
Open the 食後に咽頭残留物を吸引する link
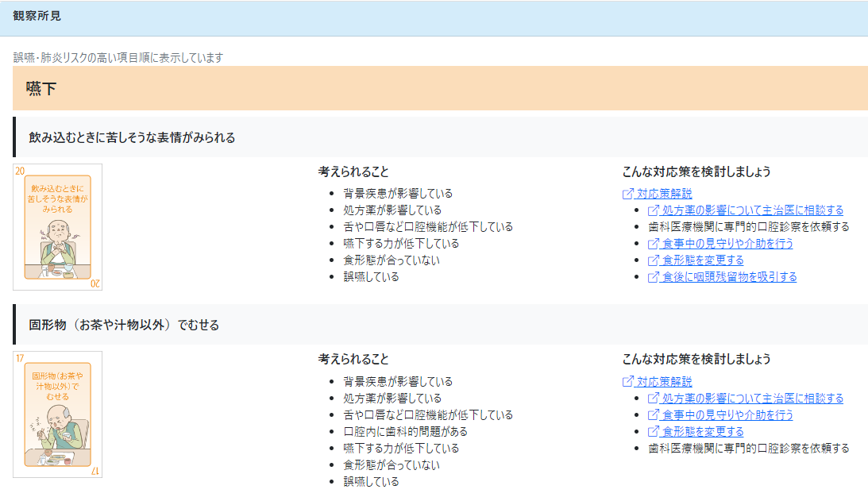pos(729,277)
